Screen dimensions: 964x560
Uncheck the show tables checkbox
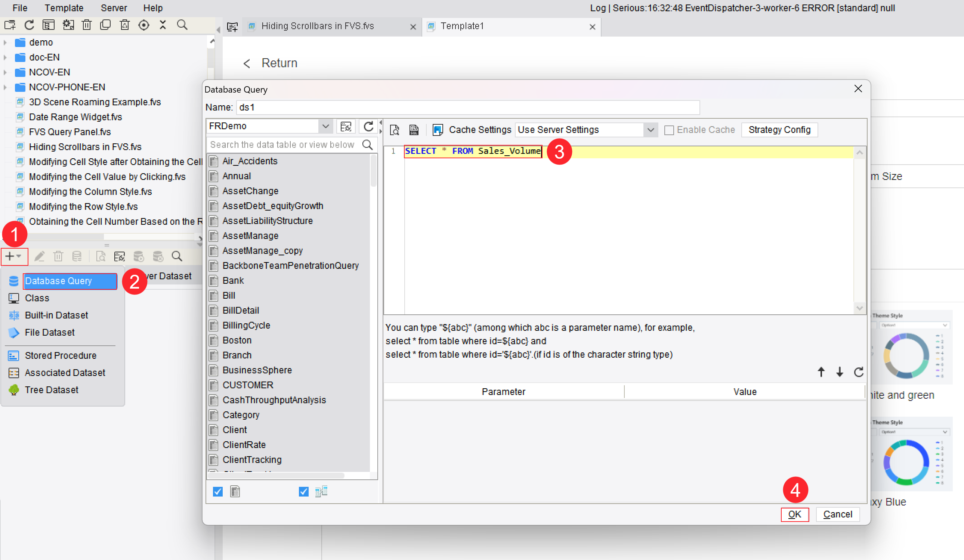[218, 492]
